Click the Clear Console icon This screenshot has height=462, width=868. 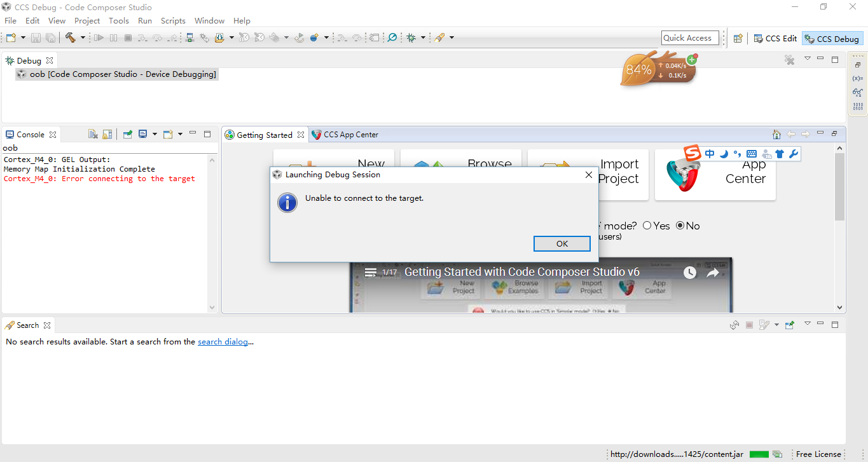pyautogui.click(x=93, y=134)
